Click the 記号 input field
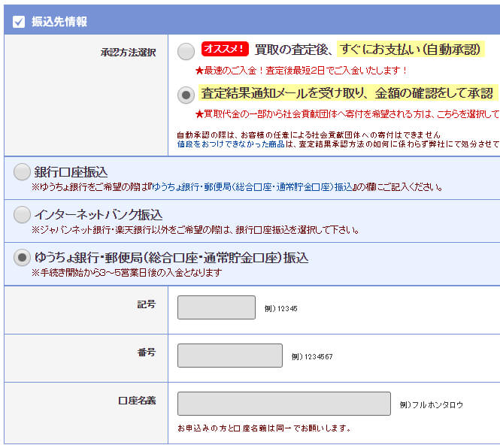Screen dimensions: 500x448 (217, 307)
